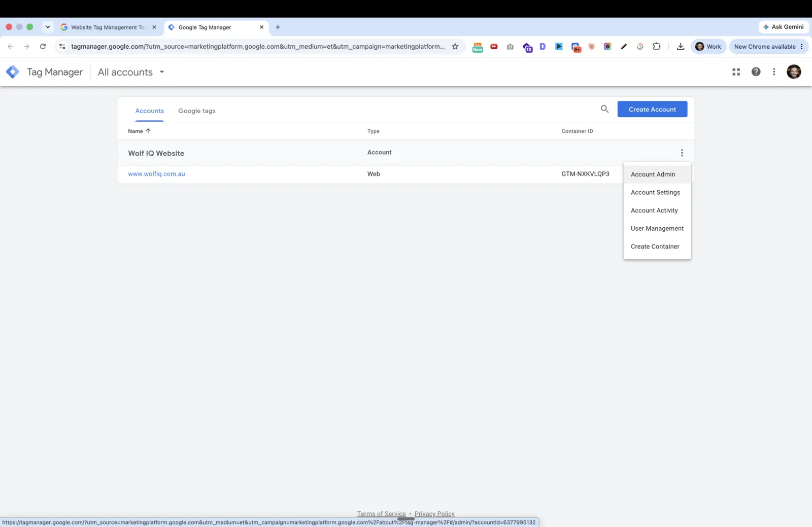812x527 pixels.
Task: Bookmark this page with the star icon
Action: (x=455, y=47)
